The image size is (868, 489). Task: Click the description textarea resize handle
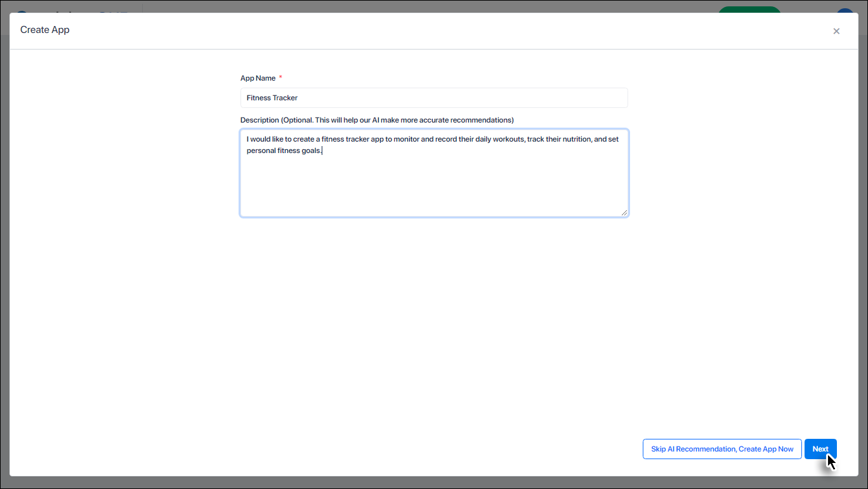[624, 213]
